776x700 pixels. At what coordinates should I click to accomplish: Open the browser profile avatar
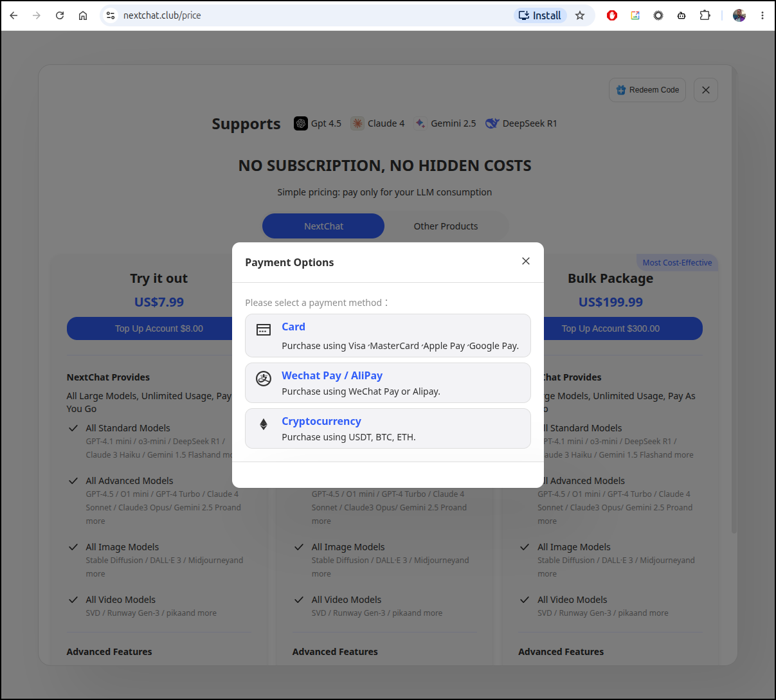(x=739, y=15)
